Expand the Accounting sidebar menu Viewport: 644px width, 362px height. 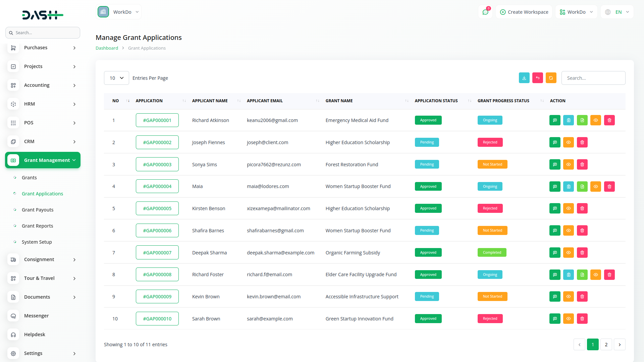tap(43, 85)
